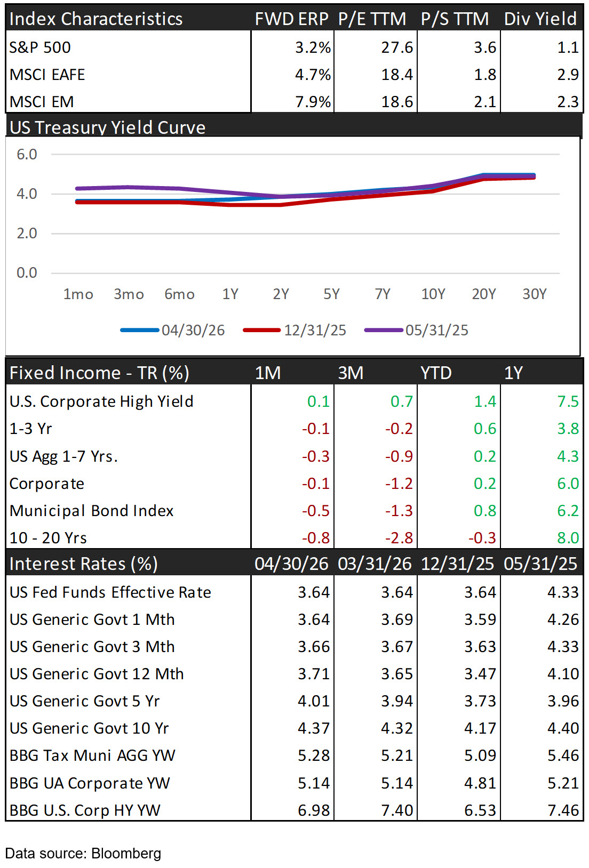589x868 pixels.
Task: Select the U.S. Corporate High Yield row
Action: pyautogui.click(x=294, y=401)
